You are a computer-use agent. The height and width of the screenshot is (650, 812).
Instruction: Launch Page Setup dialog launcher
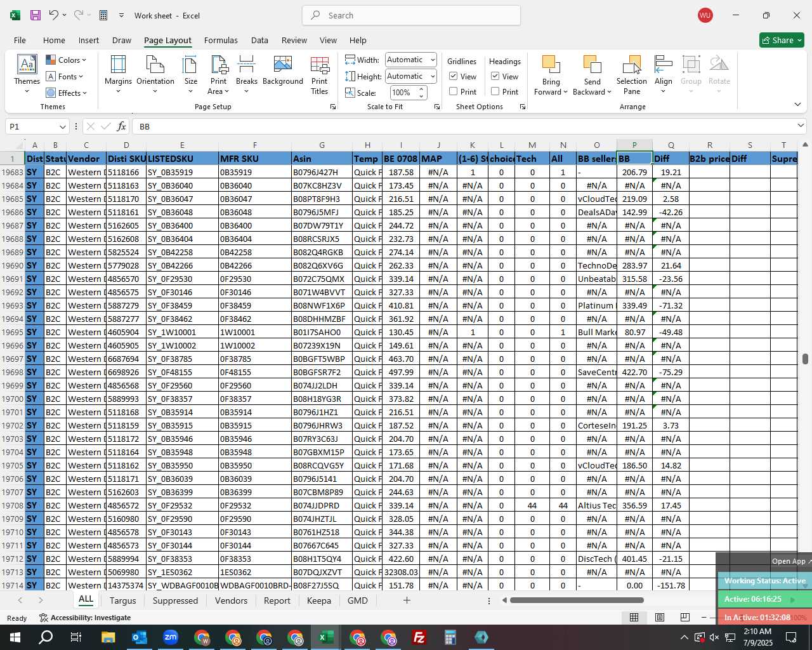(x=333, y=107)
